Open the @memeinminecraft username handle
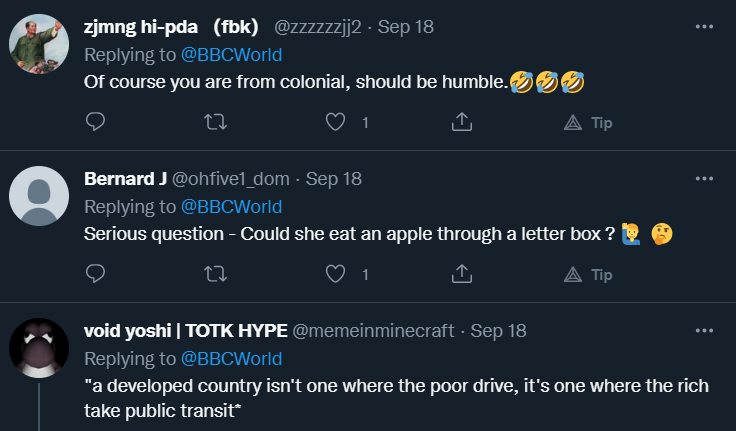Image resolution: width=736 pixels, height=431 pixels. [375, 330]
